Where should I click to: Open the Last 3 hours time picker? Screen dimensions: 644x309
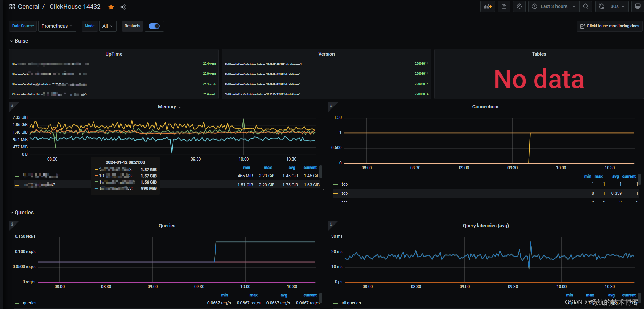554,6
